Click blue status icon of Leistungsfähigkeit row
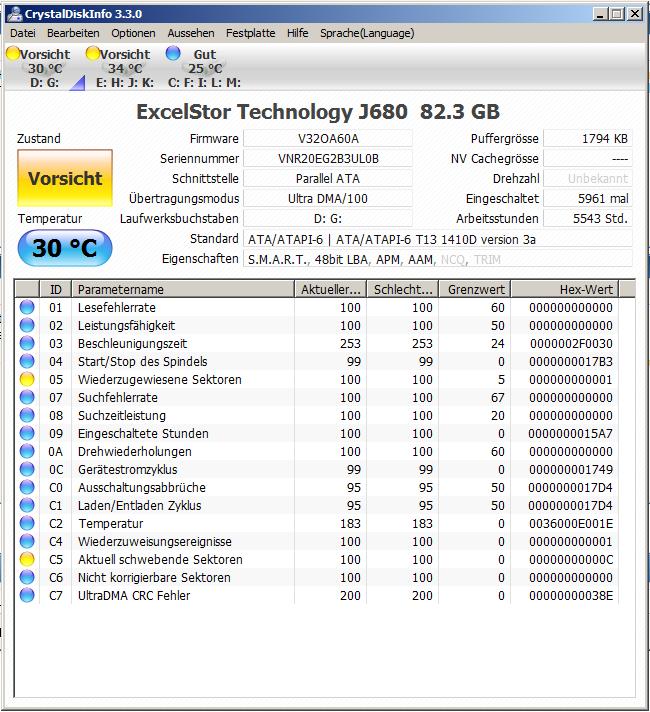650x712 pixels. pyautogui.click(x=27, y=325)
